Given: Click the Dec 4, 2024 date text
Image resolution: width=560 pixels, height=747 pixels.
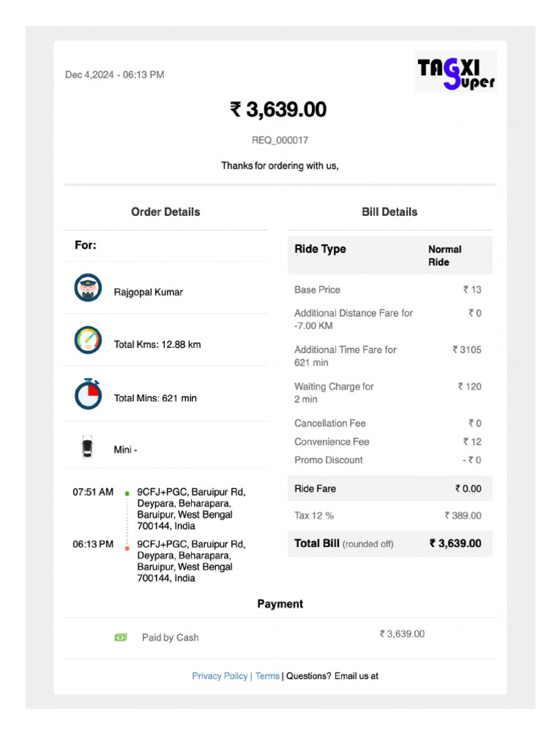Looking at the screenshot, I should [114, 74].
